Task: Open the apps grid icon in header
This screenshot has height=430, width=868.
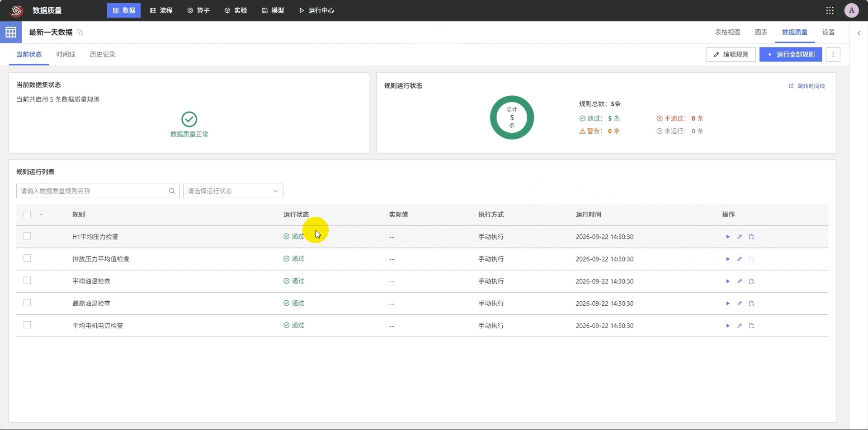Action: click(x=830, y=10)
